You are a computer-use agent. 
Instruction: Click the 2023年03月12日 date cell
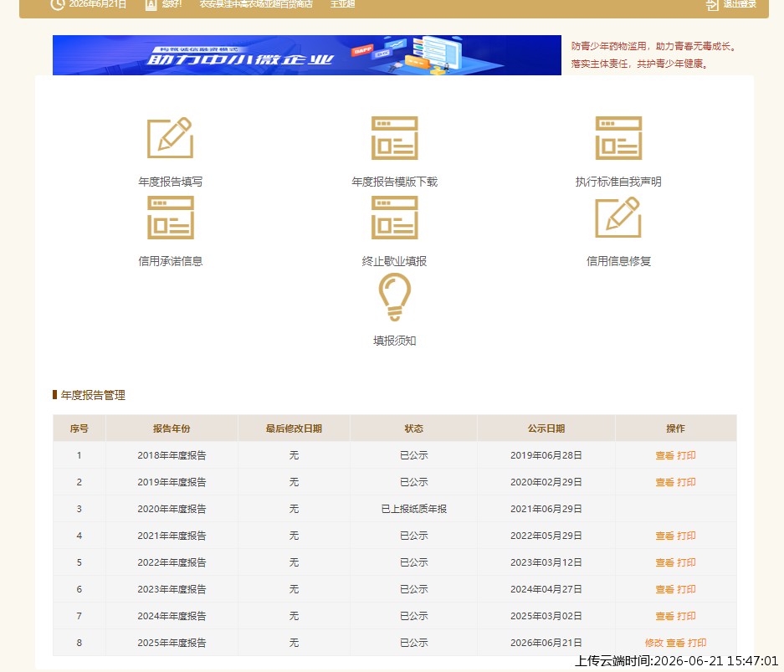click(x=546, y=562)
